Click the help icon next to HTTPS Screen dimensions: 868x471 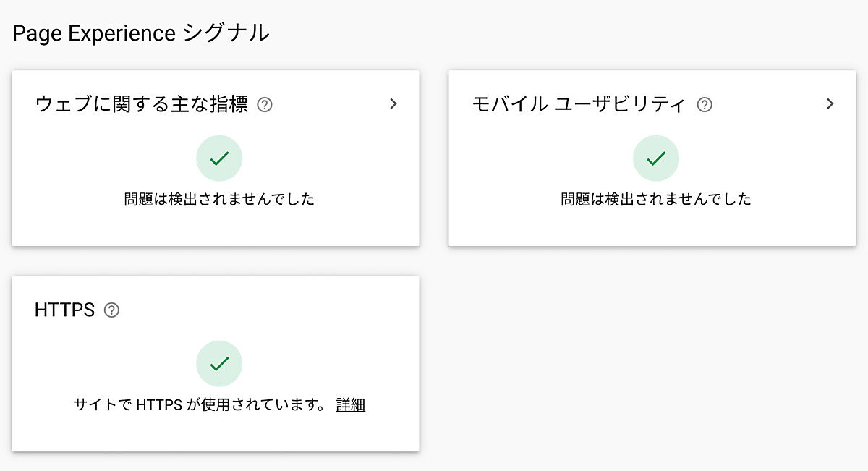tap(111, 310)
